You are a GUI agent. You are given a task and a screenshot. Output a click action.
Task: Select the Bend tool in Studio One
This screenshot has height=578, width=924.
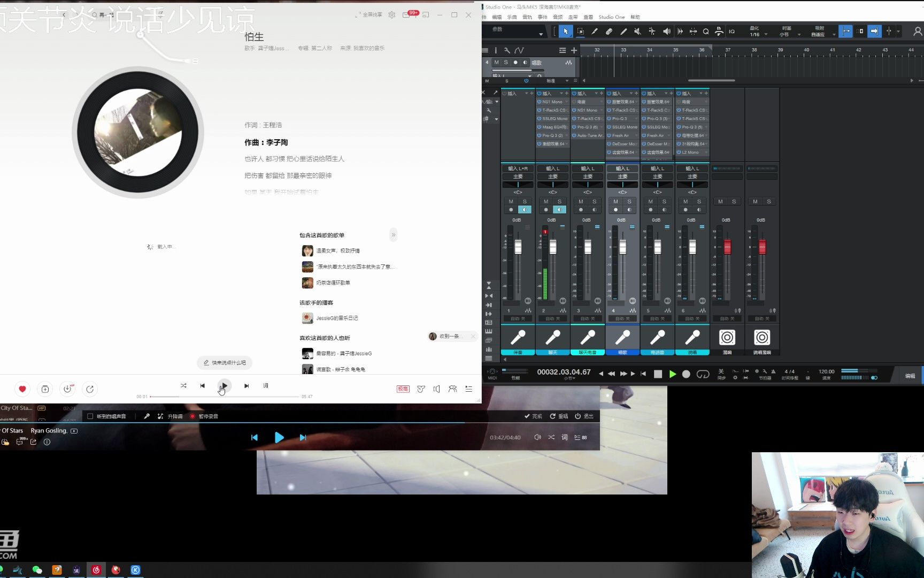652,32
